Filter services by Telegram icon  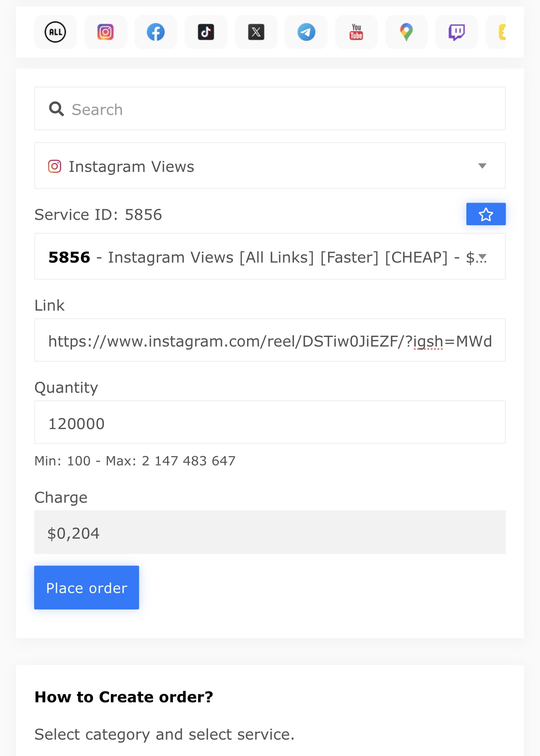(306, 32)
